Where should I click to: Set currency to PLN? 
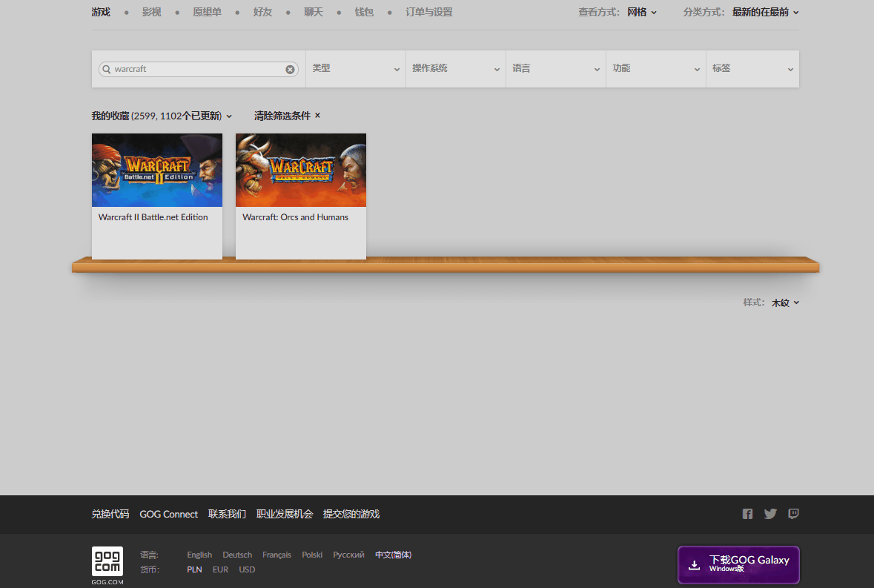tap(194, 569)
